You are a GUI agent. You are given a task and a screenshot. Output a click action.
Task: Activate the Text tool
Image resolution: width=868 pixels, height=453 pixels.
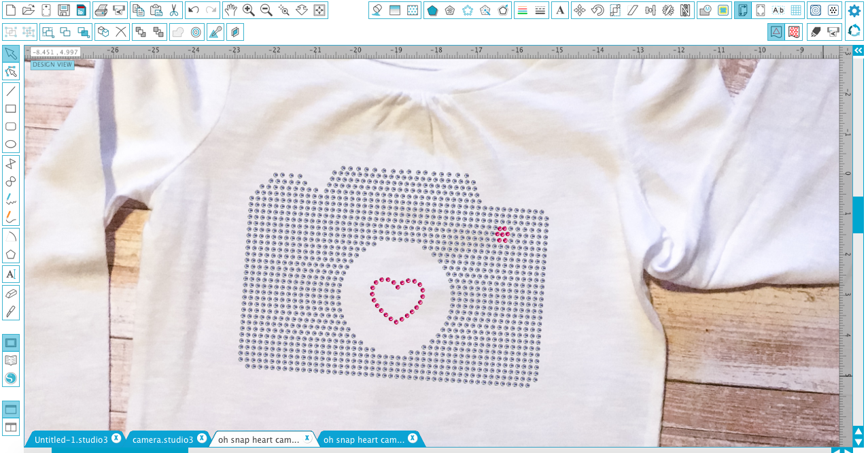click(x=10, y=273)
